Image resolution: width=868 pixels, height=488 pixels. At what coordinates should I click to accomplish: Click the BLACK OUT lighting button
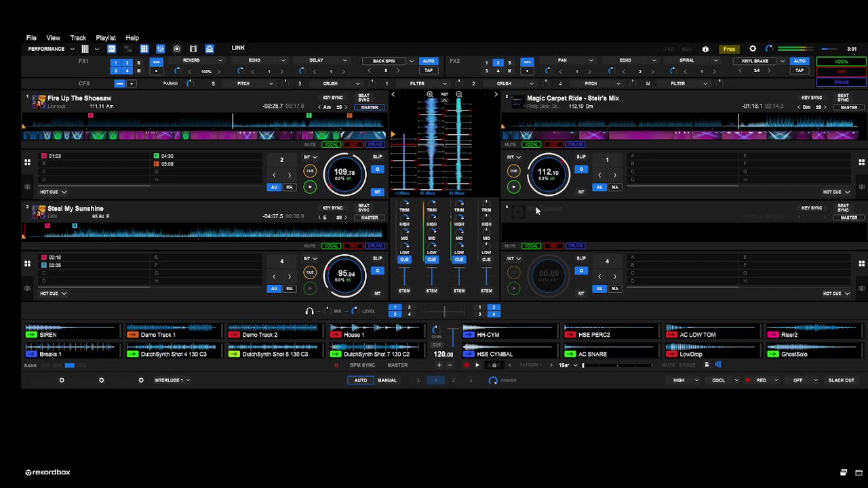pyautogui.click(x=842, y=380)
